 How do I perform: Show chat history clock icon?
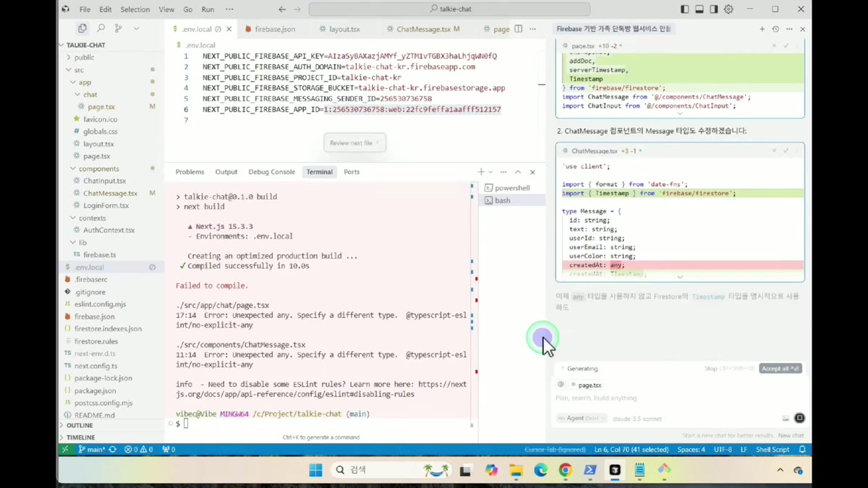click(775, 29)
